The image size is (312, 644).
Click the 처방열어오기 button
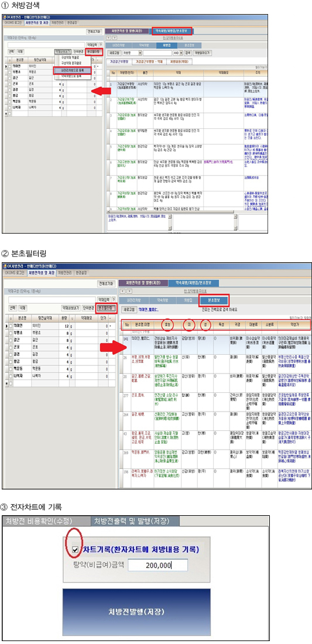click(x=203, y=53)
